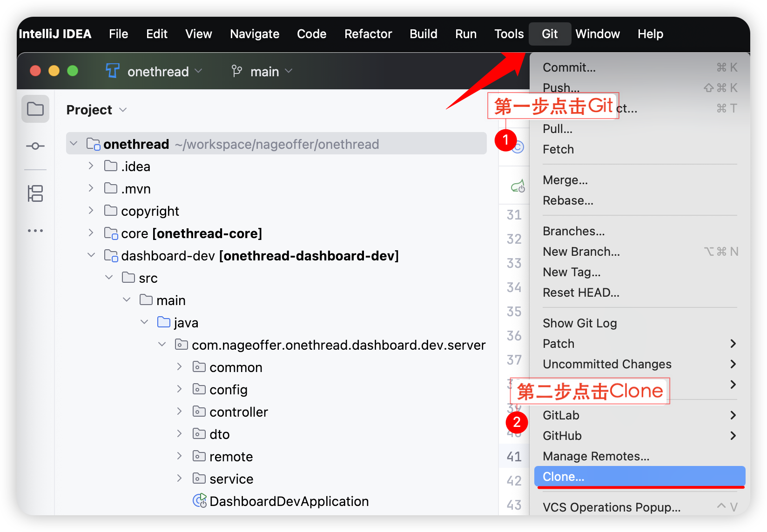Click the onethread root module icon
The width and height of the screenshot is (767, 532).
click(93, 144)
